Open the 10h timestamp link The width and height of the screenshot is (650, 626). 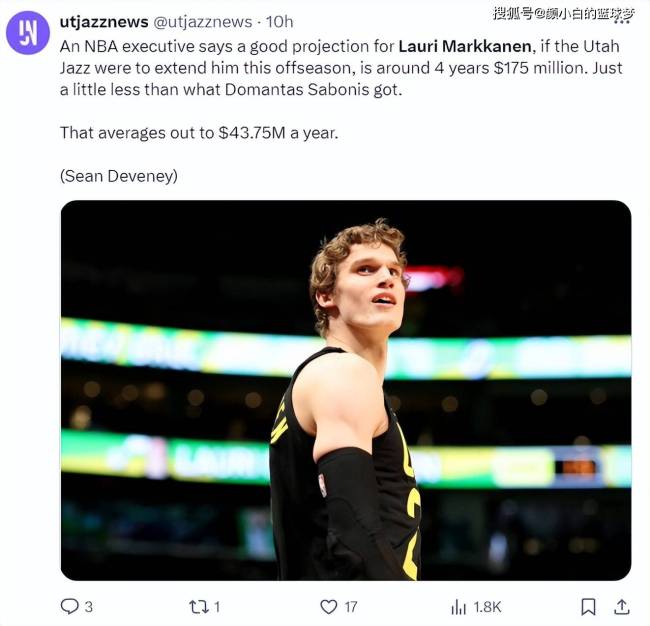279,21
